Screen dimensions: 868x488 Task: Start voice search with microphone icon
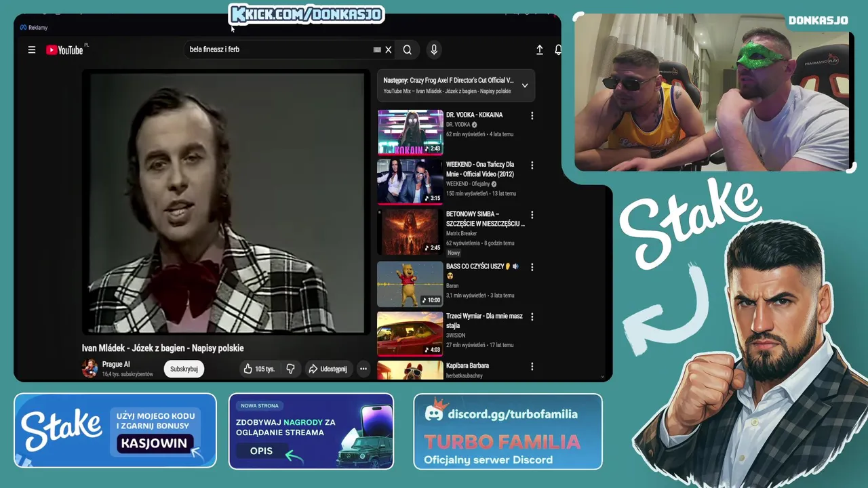434,49
